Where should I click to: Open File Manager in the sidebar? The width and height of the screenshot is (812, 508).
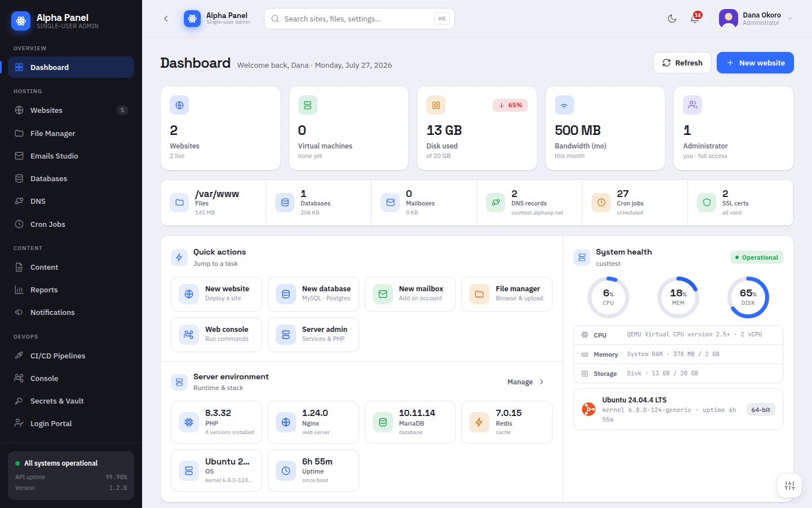point(71,133)
